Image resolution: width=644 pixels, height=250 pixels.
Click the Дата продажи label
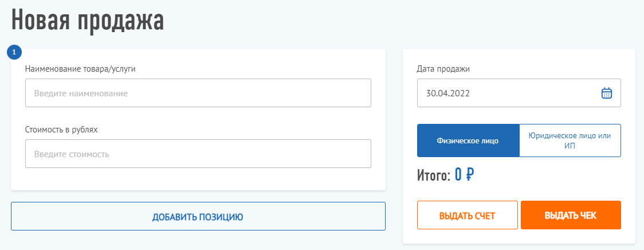443,69
